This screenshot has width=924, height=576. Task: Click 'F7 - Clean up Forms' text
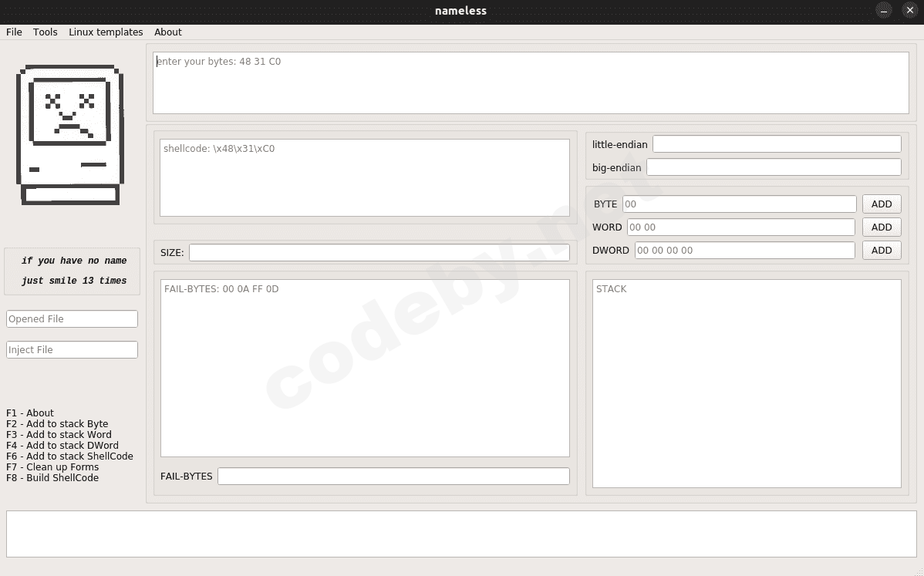[52, 467]
